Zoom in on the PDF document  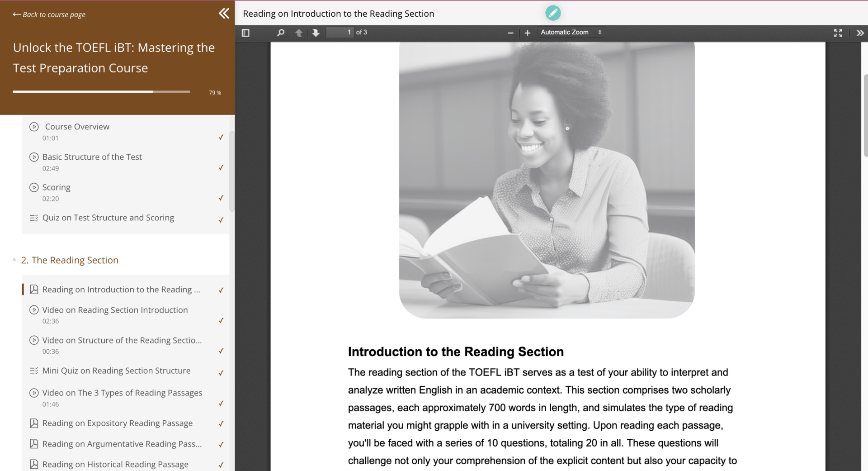click(527, 33)
